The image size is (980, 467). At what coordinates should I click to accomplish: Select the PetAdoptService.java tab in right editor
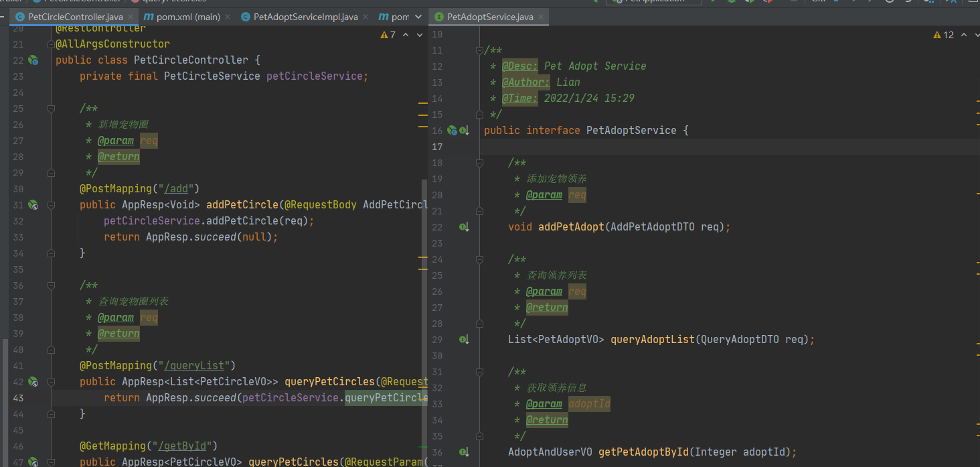pyautogui.click(x=490, y=17)
